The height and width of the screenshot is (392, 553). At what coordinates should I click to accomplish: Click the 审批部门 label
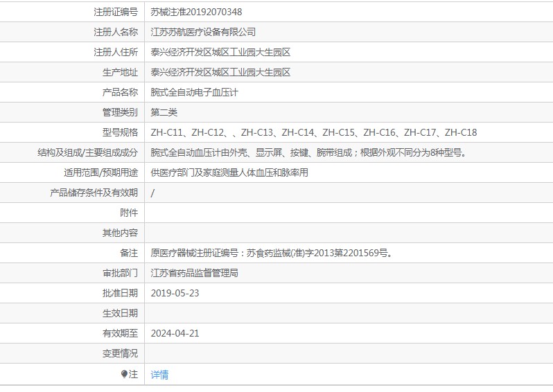pos(120,273)
